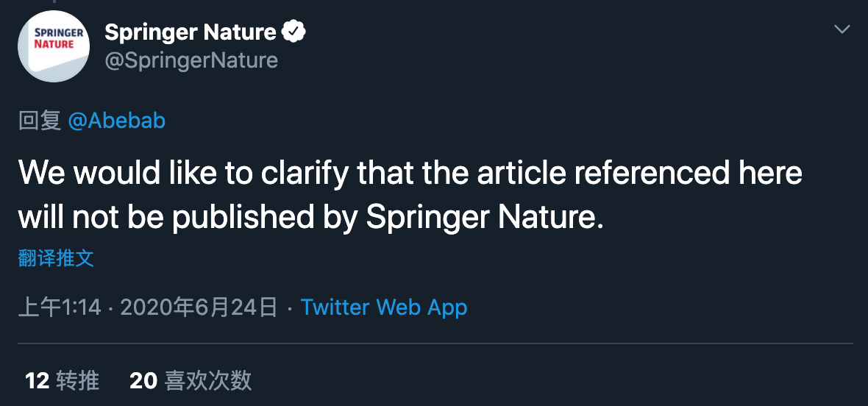
Task: Open the Springer Nature display name
Action: point(191,32)
